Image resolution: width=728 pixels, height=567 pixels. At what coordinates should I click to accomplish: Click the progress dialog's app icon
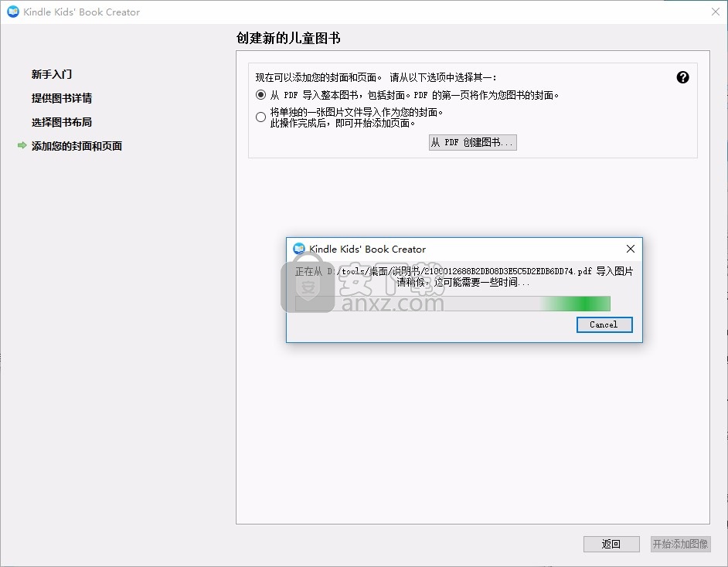299,249
